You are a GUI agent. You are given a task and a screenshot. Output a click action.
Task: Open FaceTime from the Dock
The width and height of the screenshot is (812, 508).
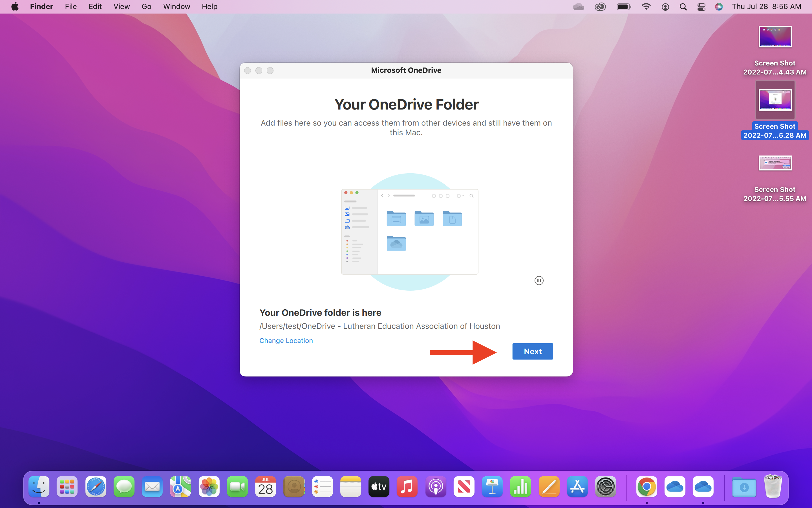pos(237,486)
